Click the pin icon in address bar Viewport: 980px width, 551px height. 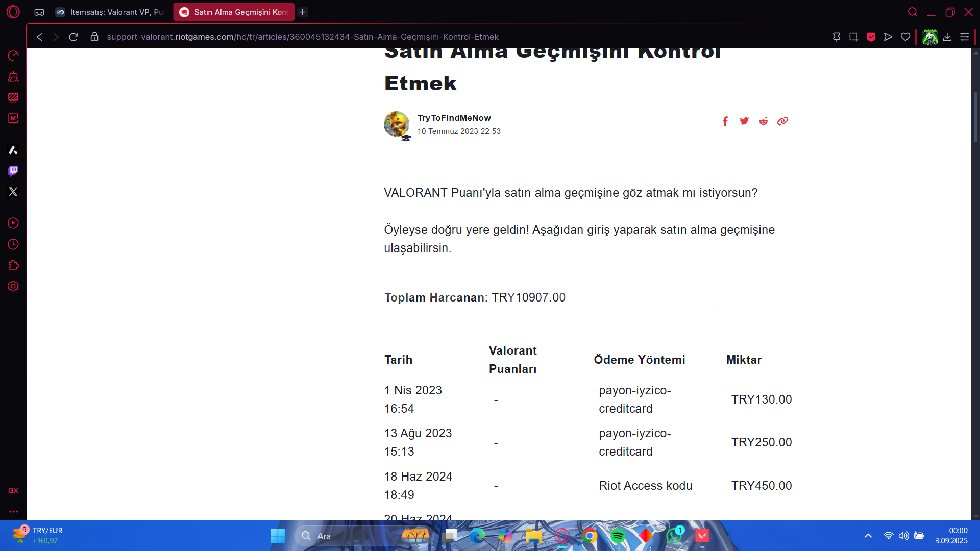837,37
